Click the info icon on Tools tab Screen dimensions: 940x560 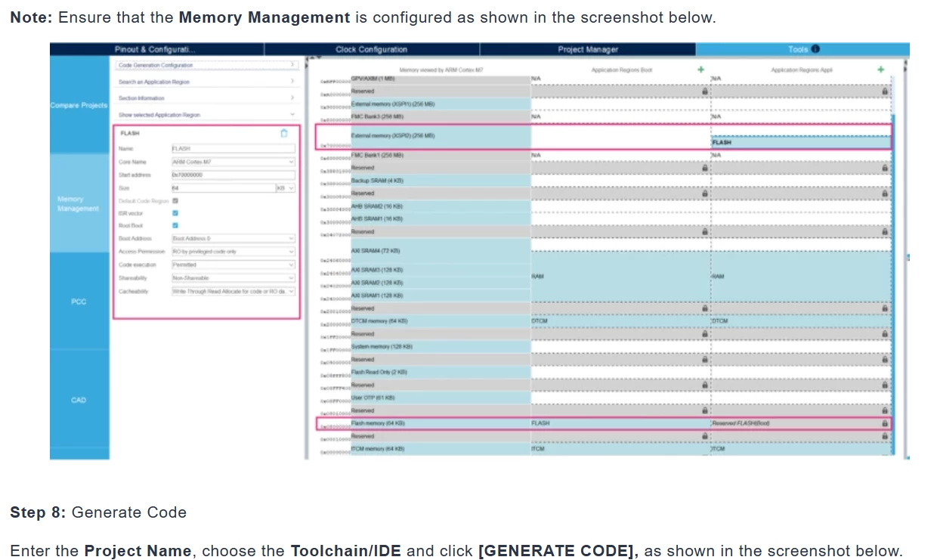point(815,49)
